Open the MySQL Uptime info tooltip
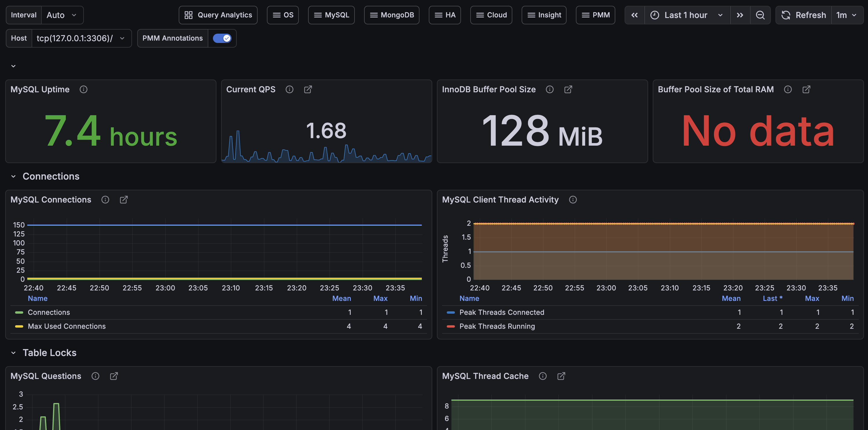Viewport: 868px width, 430px height. (83, 89)
